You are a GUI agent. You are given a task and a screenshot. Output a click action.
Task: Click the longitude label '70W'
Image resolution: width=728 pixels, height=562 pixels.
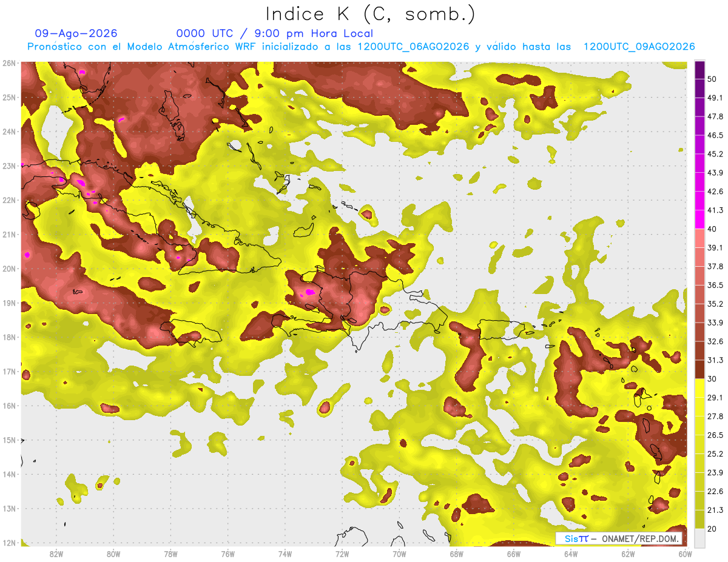coord(399,554)
